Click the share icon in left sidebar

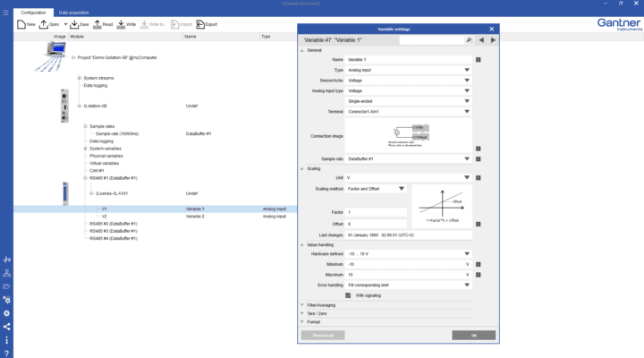click(x=7, y=327)
